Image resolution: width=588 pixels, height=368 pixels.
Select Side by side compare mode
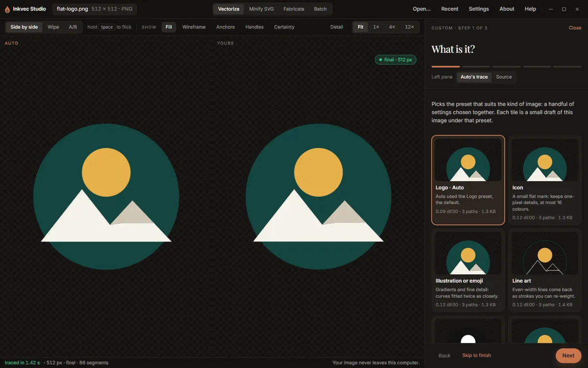pyautogui.click(x=24, y=27)
